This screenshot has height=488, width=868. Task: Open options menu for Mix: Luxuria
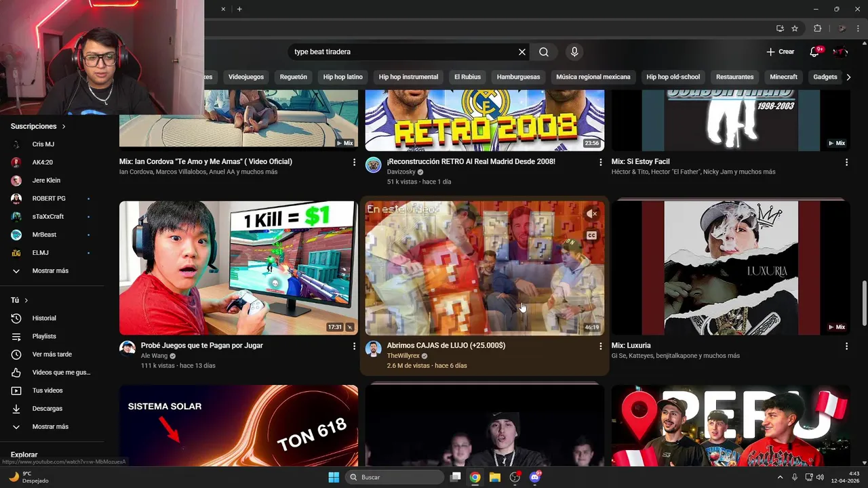[846, 346]
